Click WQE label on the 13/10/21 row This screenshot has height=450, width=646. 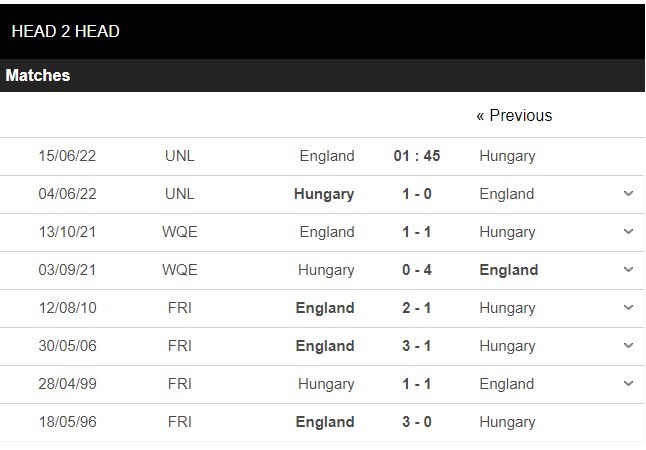180,232
